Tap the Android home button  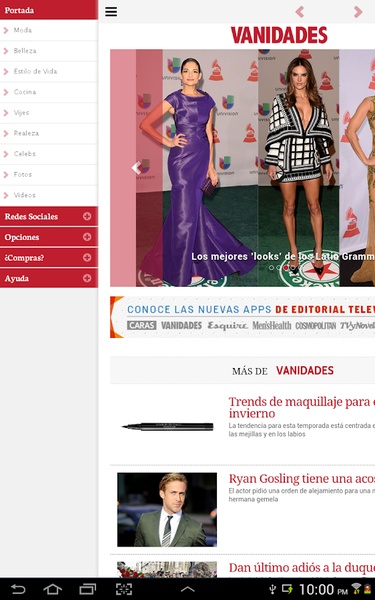52,589
